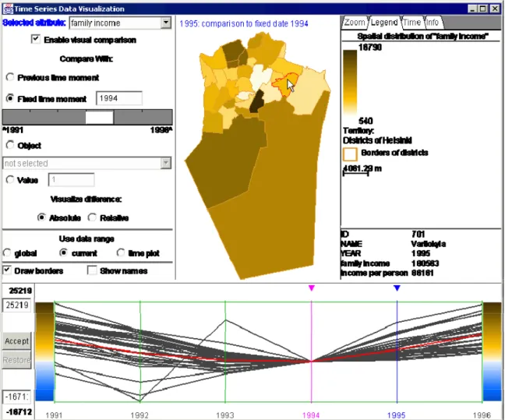Click the blue 1995 axis label
This screenshot has width=505, height=420.
396,415
